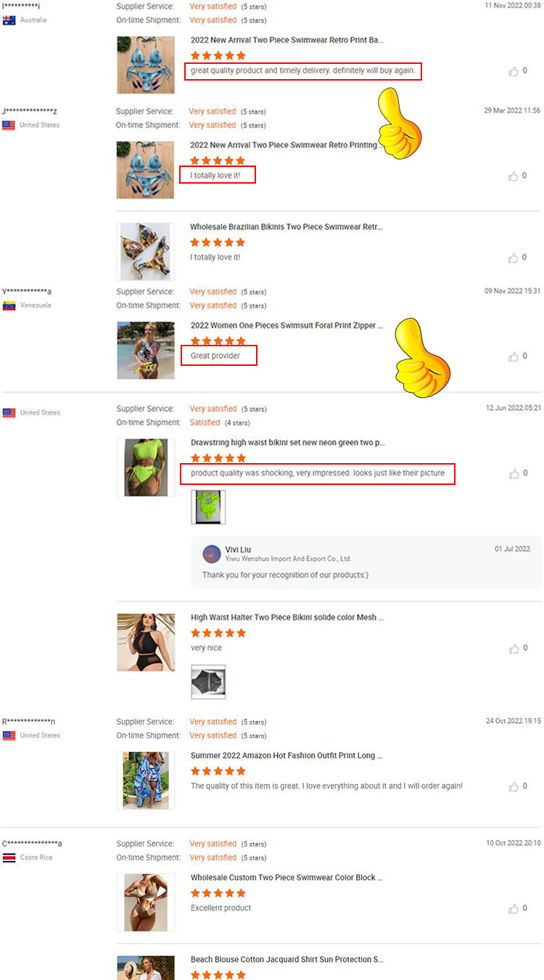Open the black bikini review photo thumbnail
The image size is (544, 980).
(208, 682)
